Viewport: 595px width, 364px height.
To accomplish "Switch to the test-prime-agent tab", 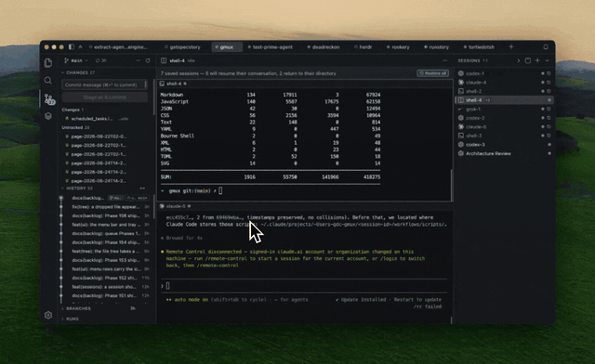I will (271, 47).
